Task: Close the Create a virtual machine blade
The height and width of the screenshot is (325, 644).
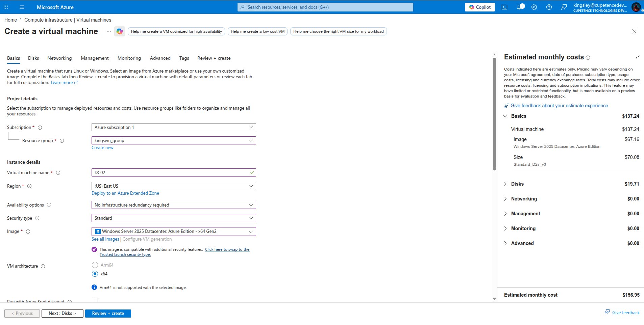Action: [x=634, y=31]
